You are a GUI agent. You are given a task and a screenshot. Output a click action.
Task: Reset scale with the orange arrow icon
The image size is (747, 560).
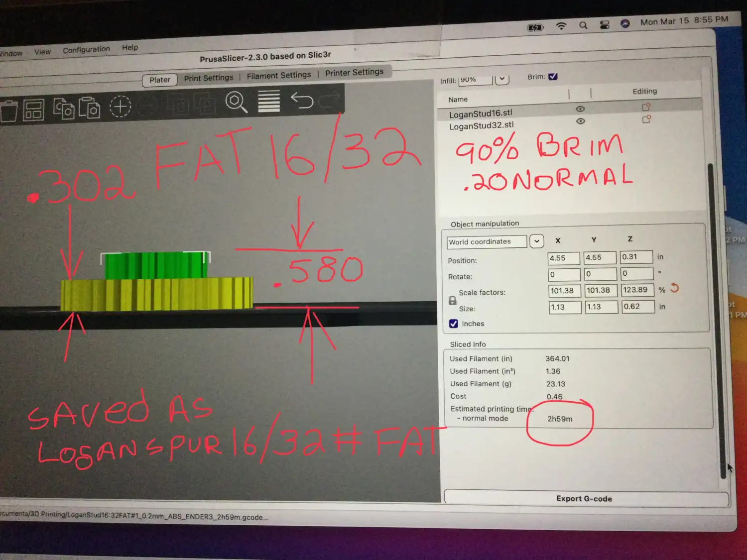coord(675,288)
